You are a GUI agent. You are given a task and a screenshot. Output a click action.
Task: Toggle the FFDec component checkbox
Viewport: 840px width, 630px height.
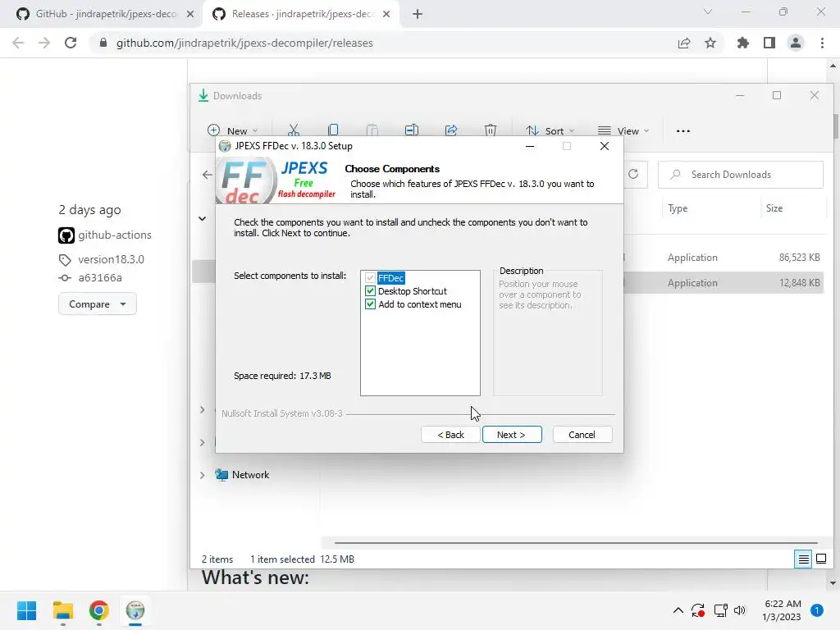pos(370,278)
